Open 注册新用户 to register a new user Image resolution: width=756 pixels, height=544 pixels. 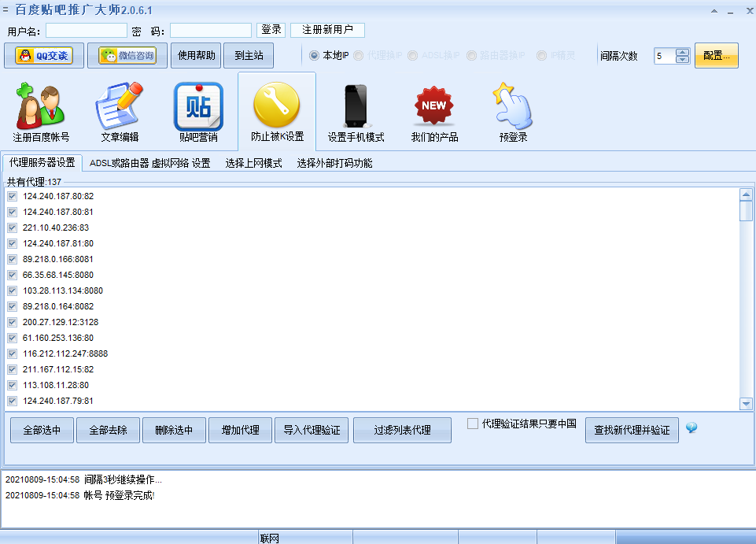point(327,30)
